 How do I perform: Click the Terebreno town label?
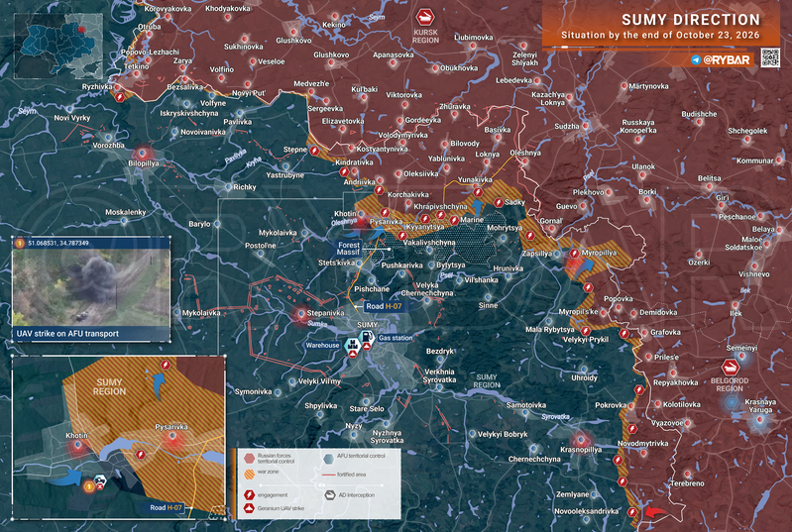pos(687,483)
